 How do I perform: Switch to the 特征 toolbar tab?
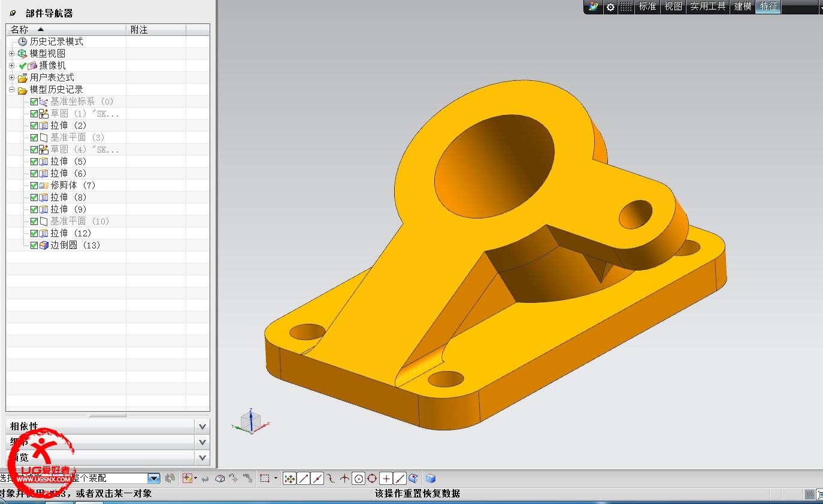(x=768, y=7)
